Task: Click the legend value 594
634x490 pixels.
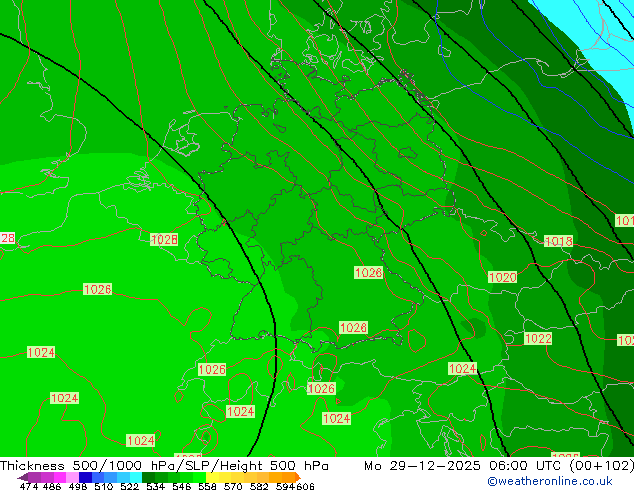Action: (x=285, y=486)
